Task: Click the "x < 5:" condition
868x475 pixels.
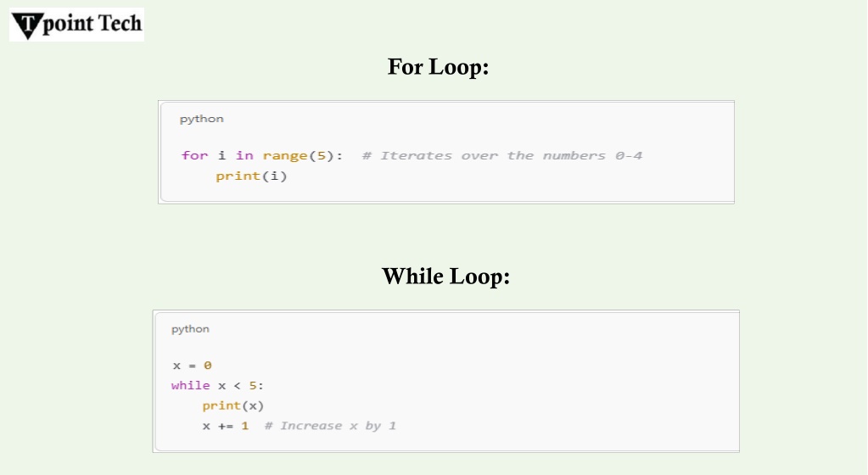Action: click(x=241, y=385)
